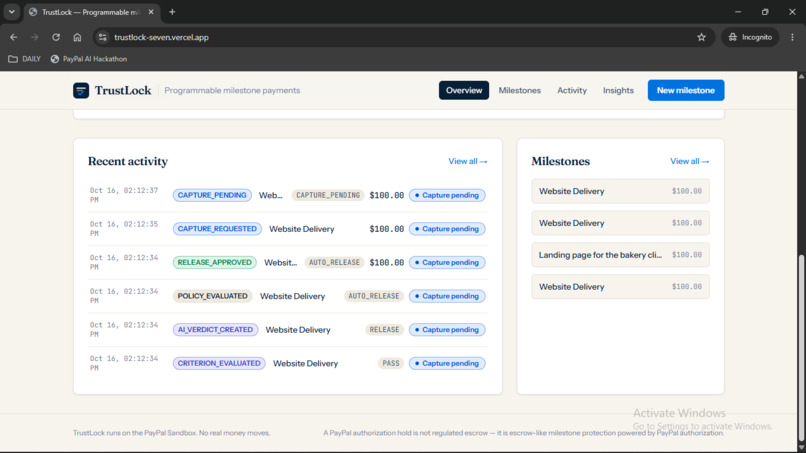Image resolution: width=806 pixels, height=453 pixels.
Task: Click the CRITERION_EVALUATED event badge
Action: click(x=219, y=364)
